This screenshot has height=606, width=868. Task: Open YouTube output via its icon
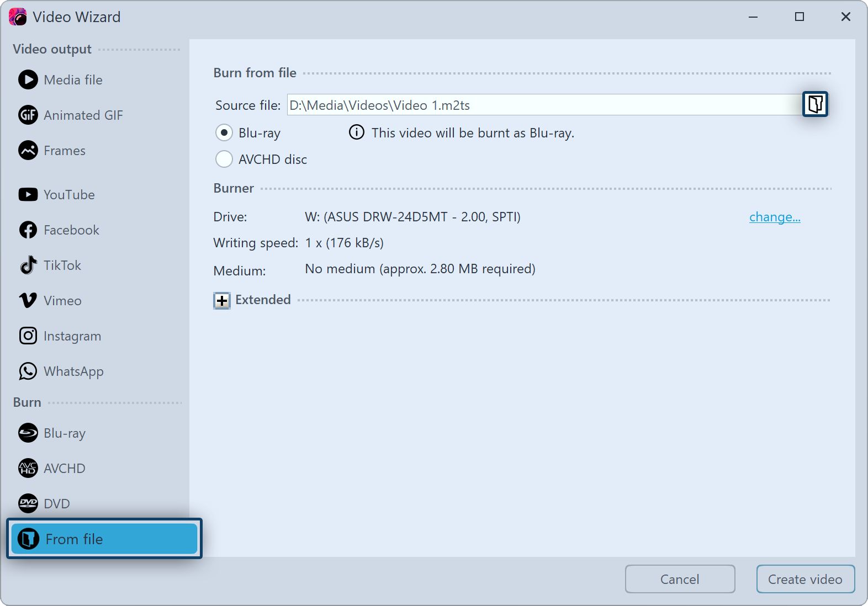28,195
